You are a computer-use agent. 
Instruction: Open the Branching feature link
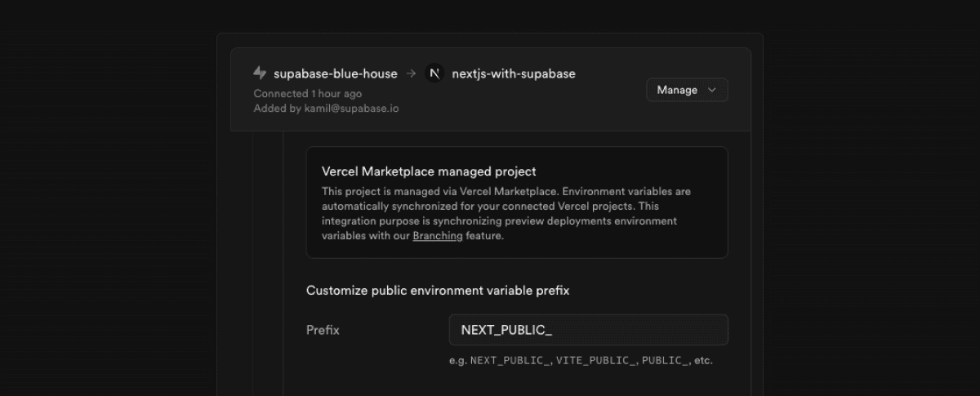click(x=438, y=236)
